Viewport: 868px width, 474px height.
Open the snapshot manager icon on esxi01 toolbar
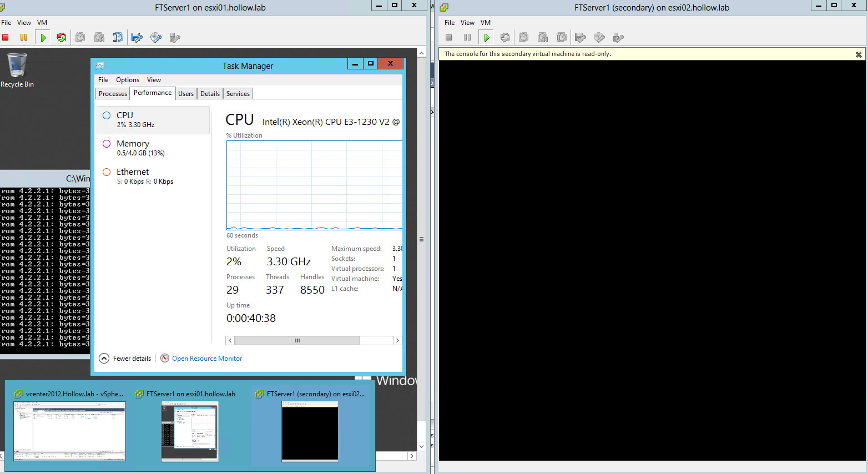tap(118, 38)
